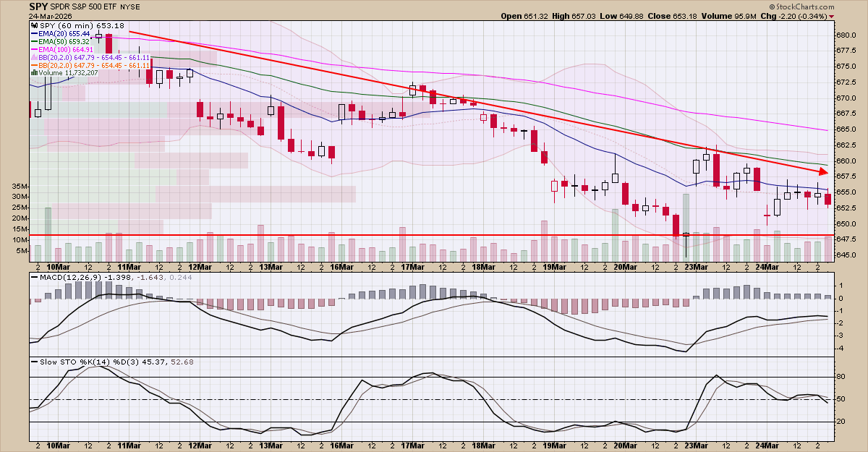The image size is (868, 452).
Task: Click the candlestick icon beside SPY (60 min)
Action: 33,26
